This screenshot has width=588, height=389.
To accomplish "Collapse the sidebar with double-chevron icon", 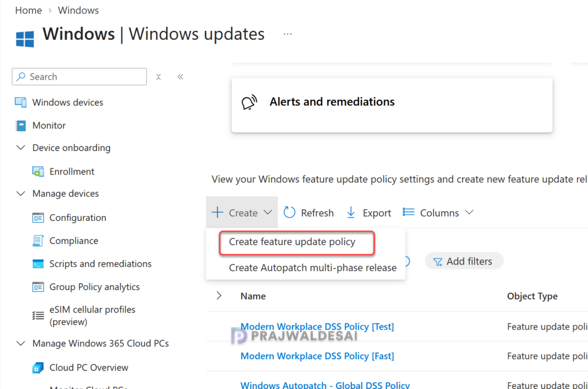I will (180, 77).
